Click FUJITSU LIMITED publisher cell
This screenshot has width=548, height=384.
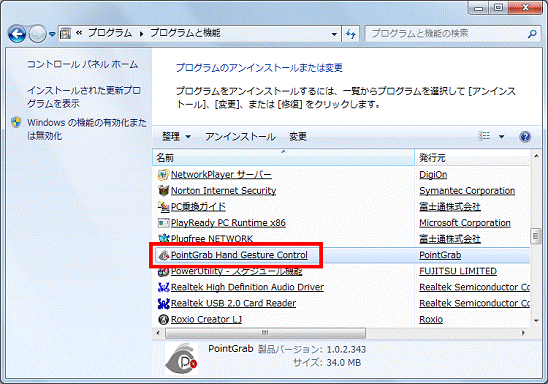tap(458, 271)
